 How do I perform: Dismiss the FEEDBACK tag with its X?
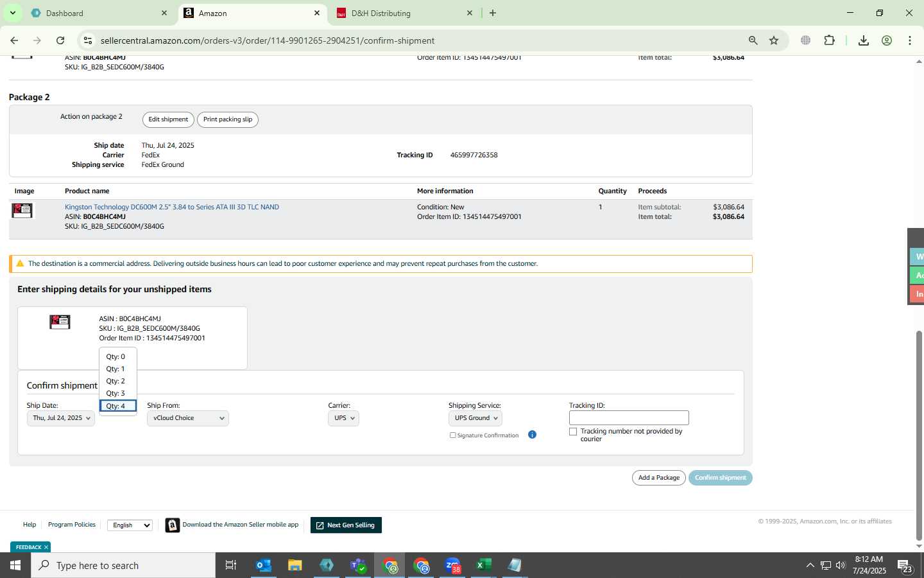46,547
